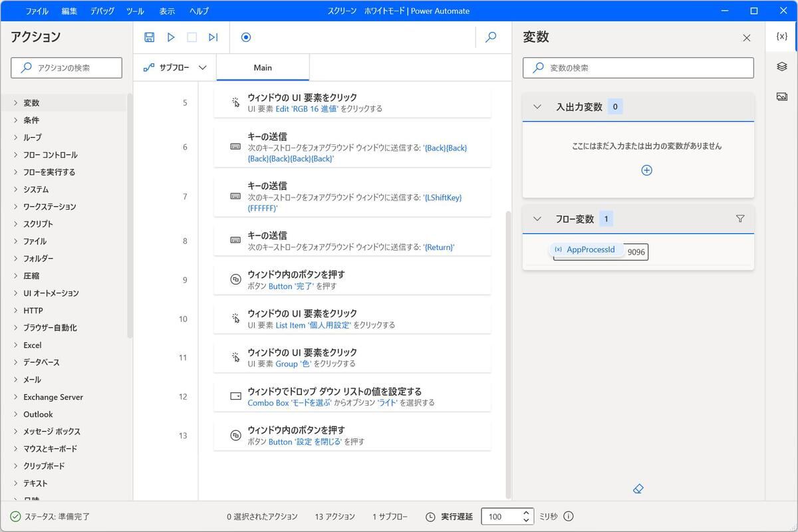Open the サブフロー dropdown
This screenshot has width=798, height=532.
[175, 68]
